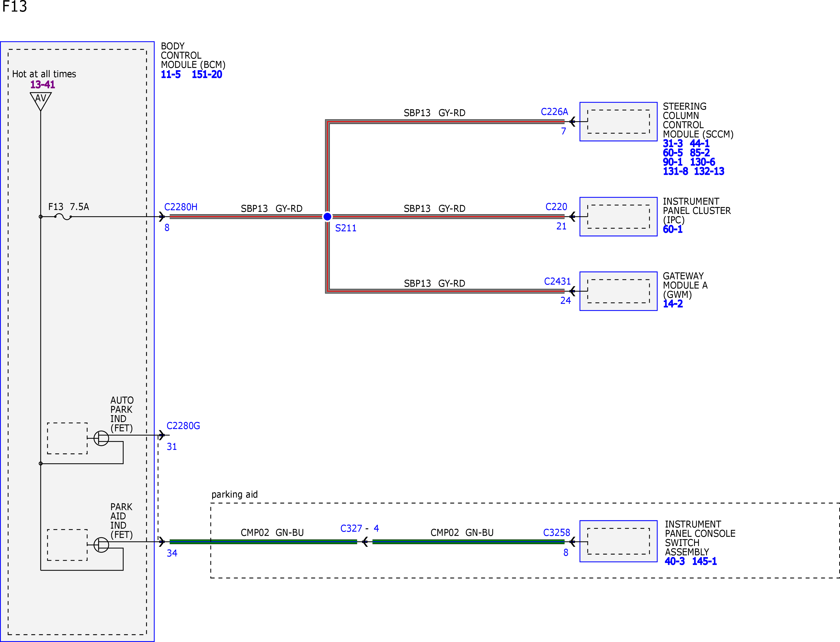
Task: Click the Steering Column Control Module box
Action: coord(618,121)
